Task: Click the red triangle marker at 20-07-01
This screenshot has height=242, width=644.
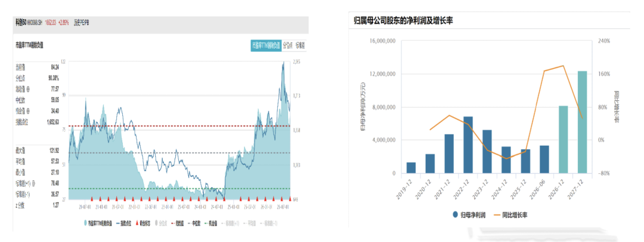Action: [x=92, y=198]
